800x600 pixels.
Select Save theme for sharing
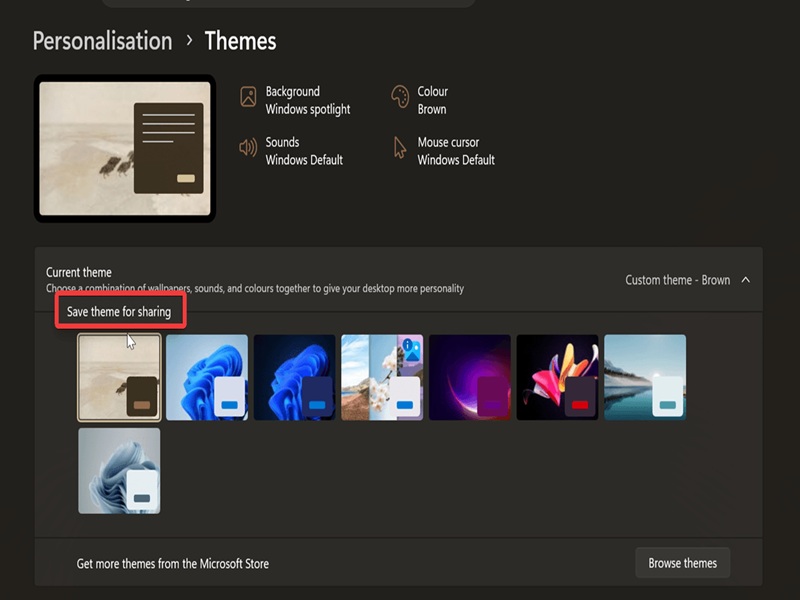pos(120,311)
